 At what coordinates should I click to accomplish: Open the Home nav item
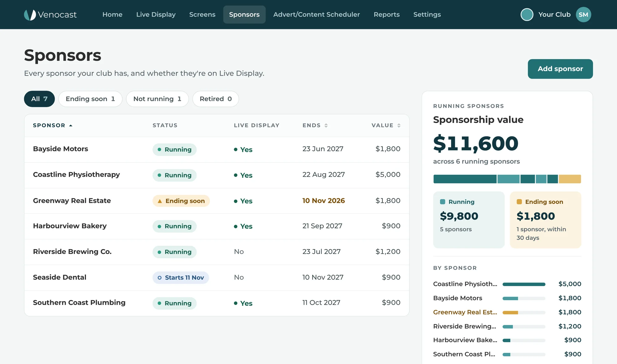[x=112, y=14]
